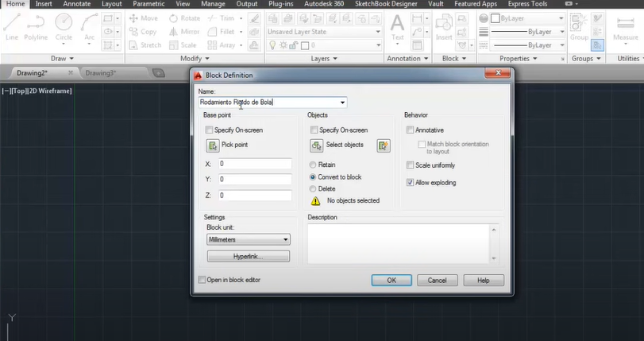Viewport: 644px width, 341px height.
Task: Select the Arc tool
Action: tap(90, 27)
